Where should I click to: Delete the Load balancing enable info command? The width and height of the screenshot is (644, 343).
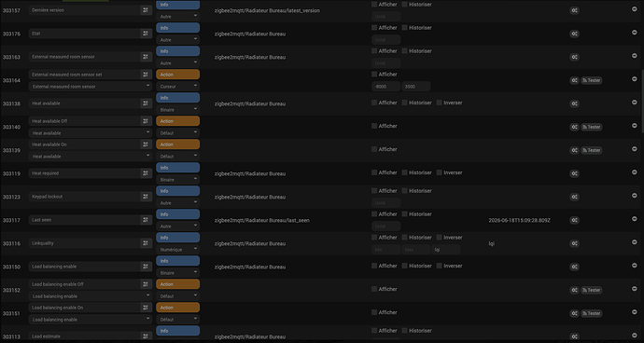635,266
